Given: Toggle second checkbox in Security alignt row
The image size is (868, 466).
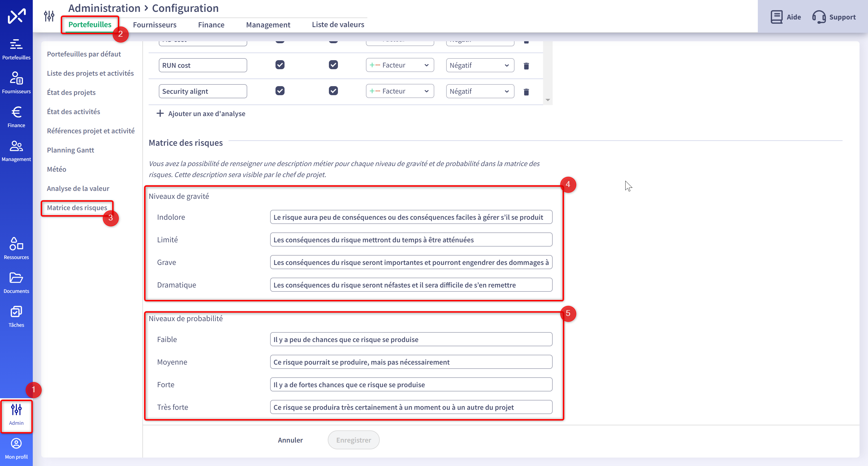Looking at the screenshot, I should (x=334, y=91).
